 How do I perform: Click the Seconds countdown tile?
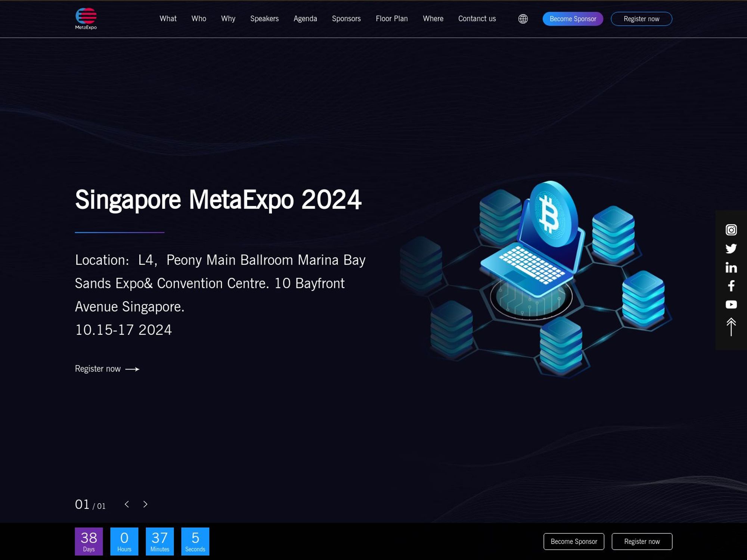coord(195,541)
